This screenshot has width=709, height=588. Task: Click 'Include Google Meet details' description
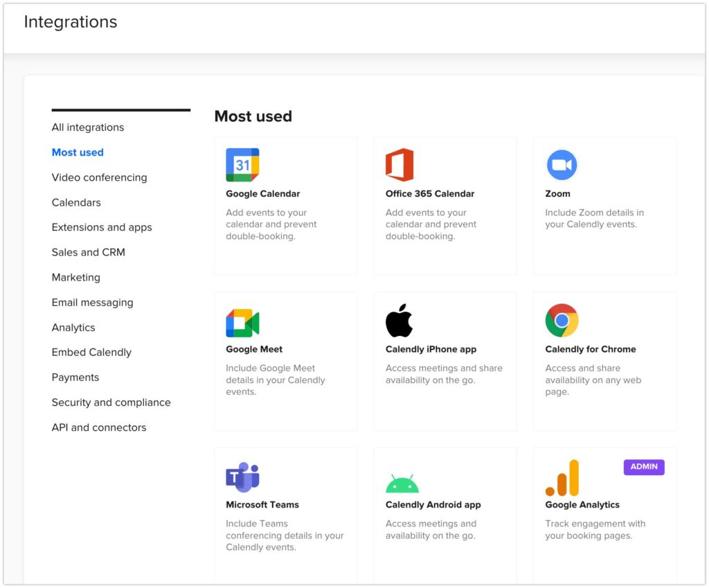(276, 380)
